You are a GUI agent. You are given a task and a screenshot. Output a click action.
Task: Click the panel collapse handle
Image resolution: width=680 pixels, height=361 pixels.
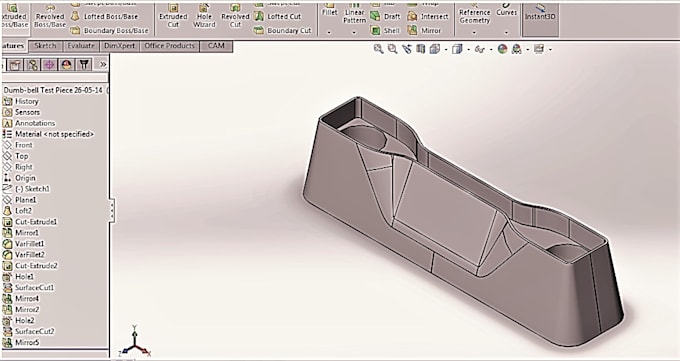(x=112, y=210)
